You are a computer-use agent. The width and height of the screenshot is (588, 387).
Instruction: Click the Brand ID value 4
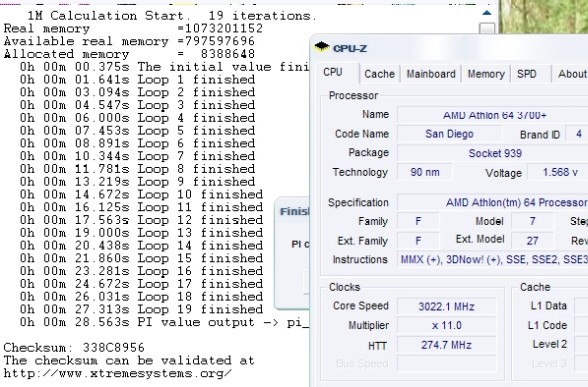(578, 134)
